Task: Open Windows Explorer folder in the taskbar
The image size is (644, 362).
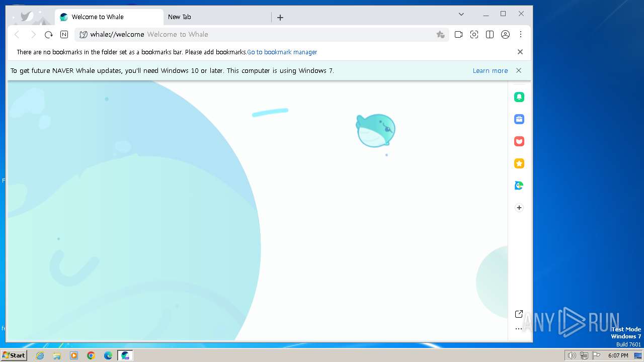Action: (57, 355)
